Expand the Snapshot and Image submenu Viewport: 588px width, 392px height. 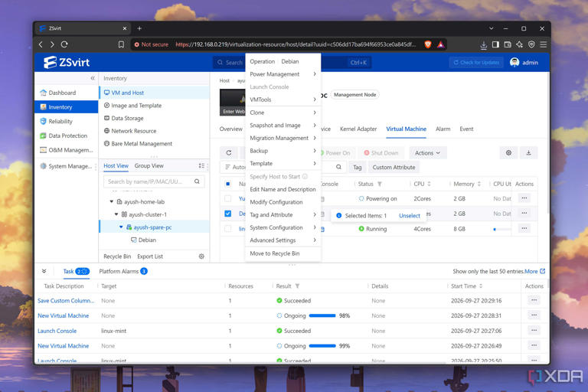[x=283, y=126]
